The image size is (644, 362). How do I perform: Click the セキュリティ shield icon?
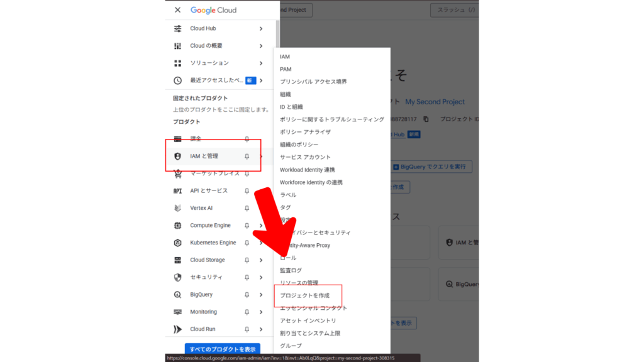click(177, 277)
